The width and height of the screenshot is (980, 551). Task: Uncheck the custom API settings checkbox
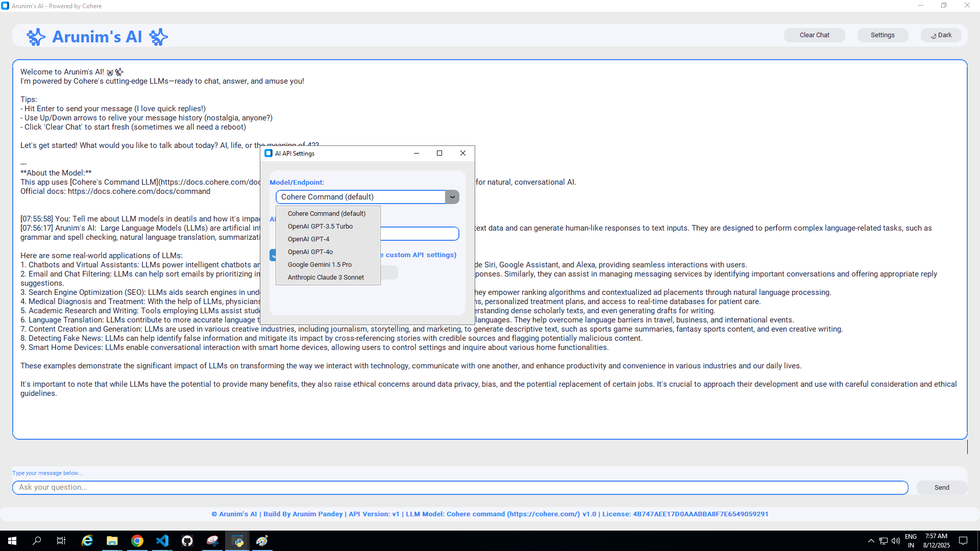[274, 255]
